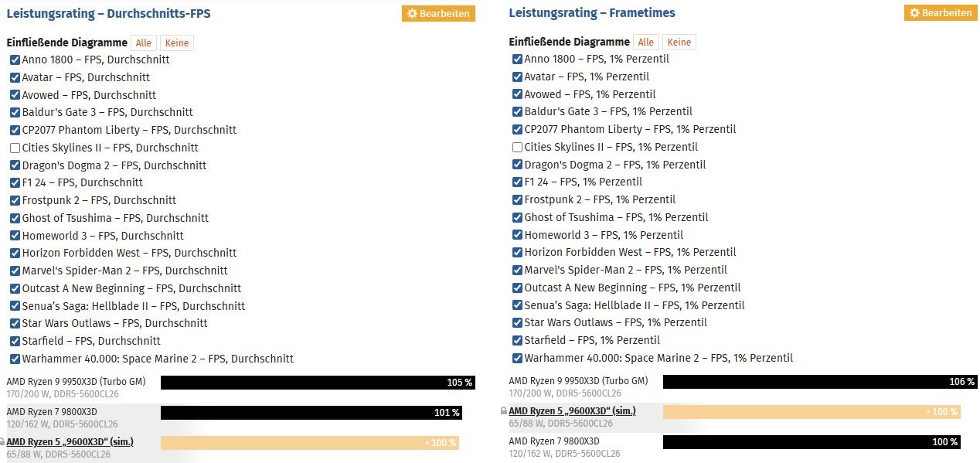Enable Cities Skylines II – FPS, Durchschnitt
Image resolution: width=980 pixels, height=463 pixels.
point(15,148)
